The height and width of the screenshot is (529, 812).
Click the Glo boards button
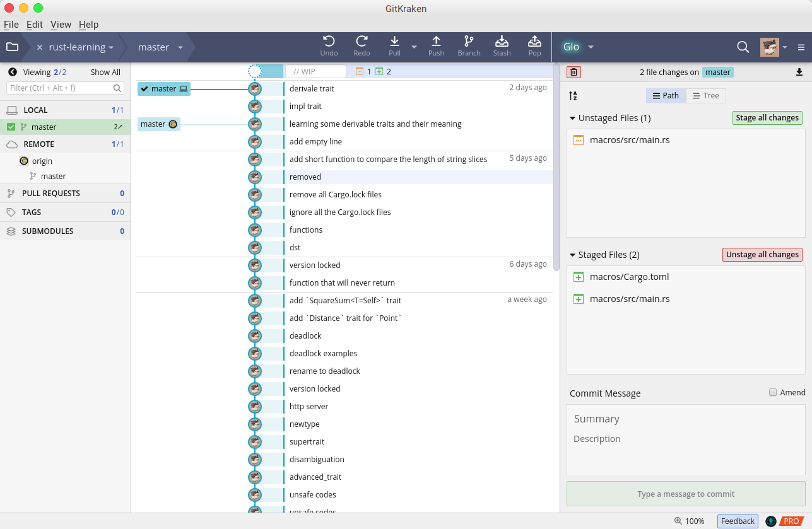coord(571,47)
